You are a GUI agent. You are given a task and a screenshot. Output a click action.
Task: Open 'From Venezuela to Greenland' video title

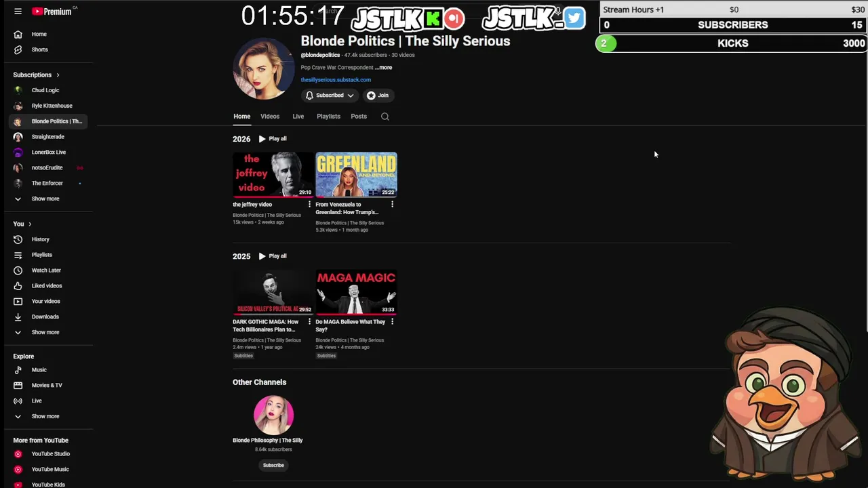coord(347,208)
